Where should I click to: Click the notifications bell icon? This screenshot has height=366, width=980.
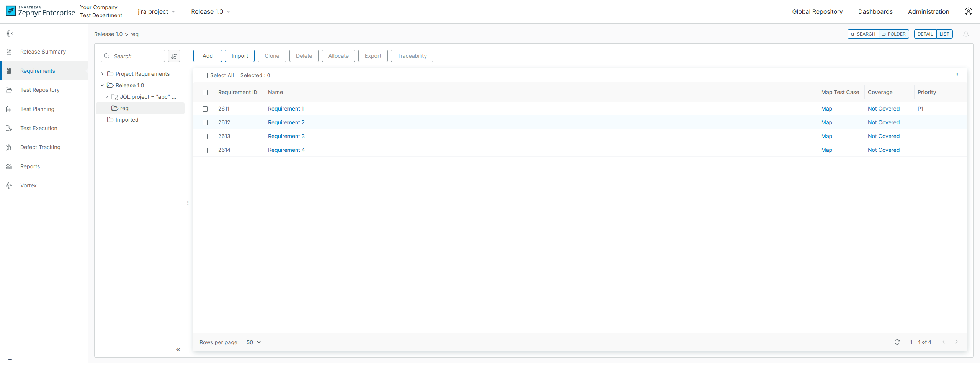coord(966,34)
